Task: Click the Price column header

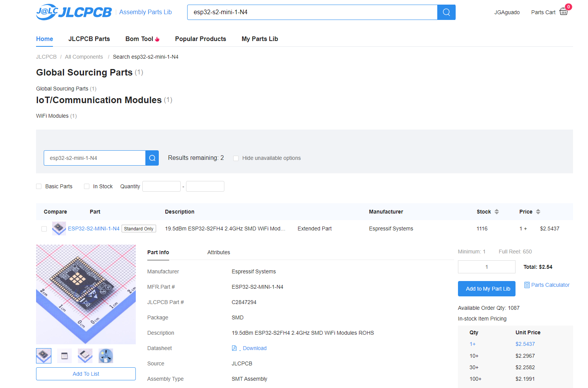Action: (526, 212)
